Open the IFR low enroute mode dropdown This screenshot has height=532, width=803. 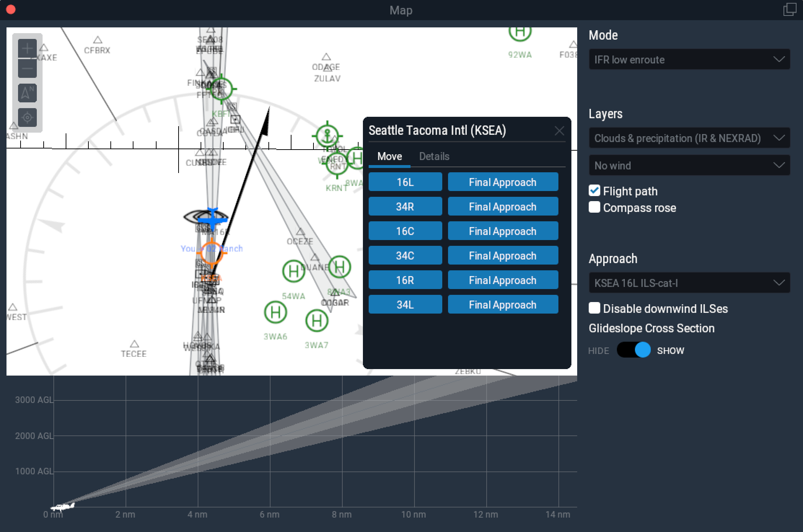pos(689,59)
